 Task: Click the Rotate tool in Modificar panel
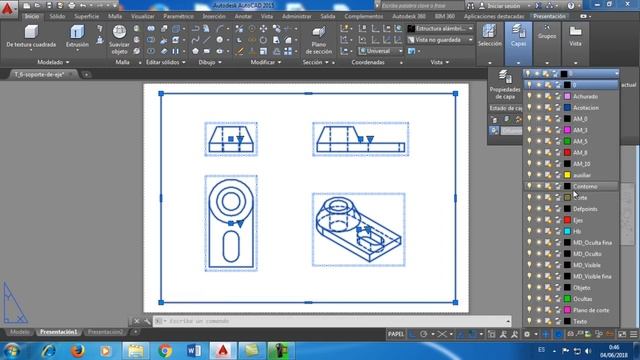[264, 40]
